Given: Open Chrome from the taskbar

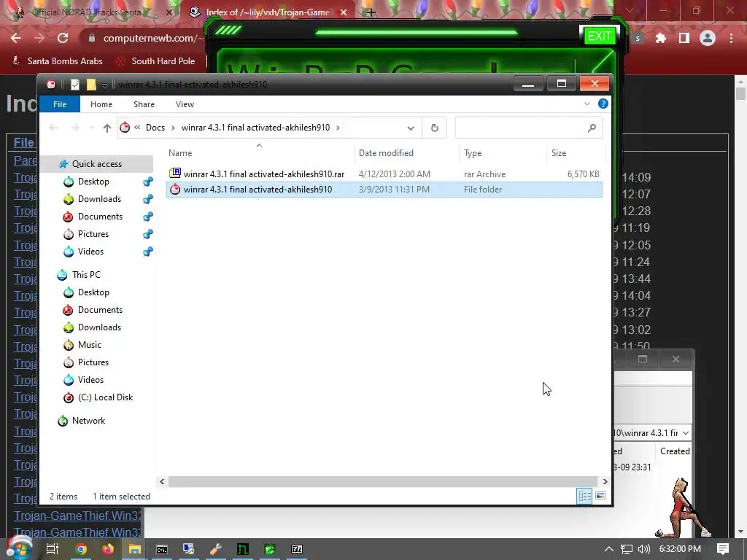Looking at the screenshot, I should click(x=81, y=549).
